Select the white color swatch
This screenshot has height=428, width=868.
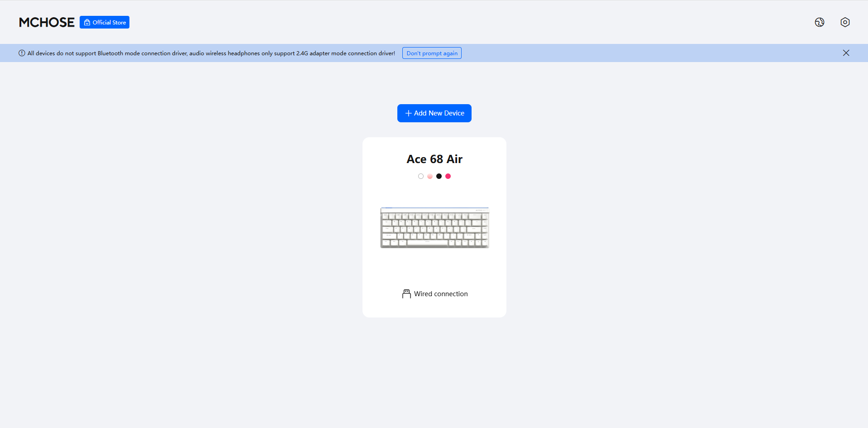421,176
